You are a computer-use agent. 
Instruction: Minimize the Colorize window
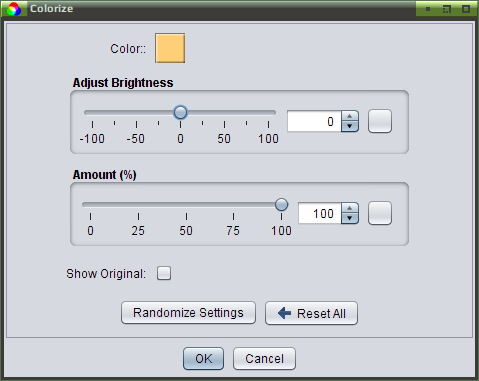click(x=428, y=9)
